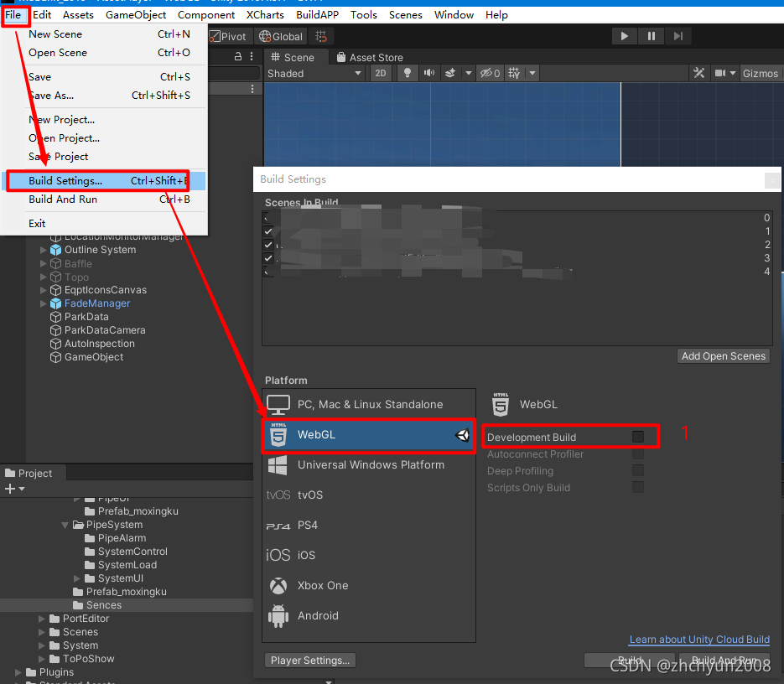Toggle hidden objects visibility icon
Screen dimensions: 784x684
[x=490, y=74]
